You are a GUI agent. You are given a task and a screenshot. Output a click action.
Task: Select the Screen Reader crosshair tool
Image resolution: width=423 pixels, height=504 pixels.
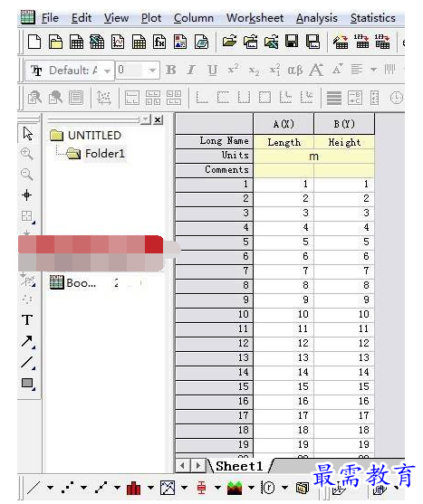27,195
